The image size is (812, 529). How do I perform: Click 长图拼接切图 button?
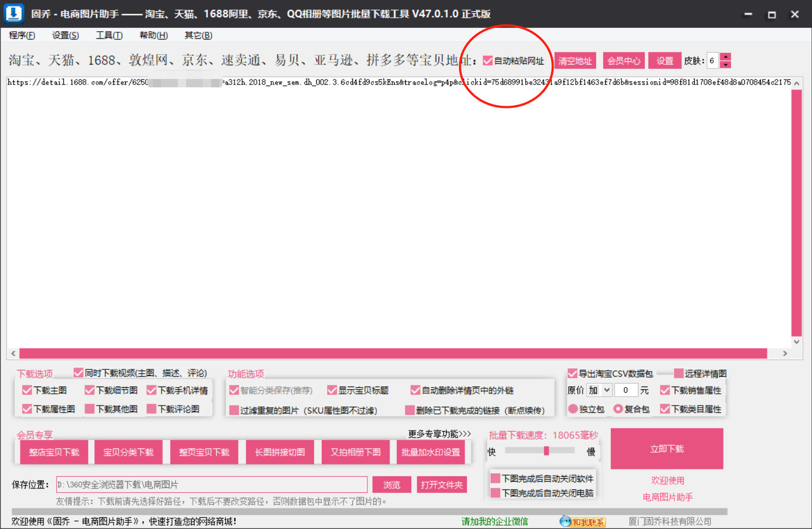tap(280, 452)
